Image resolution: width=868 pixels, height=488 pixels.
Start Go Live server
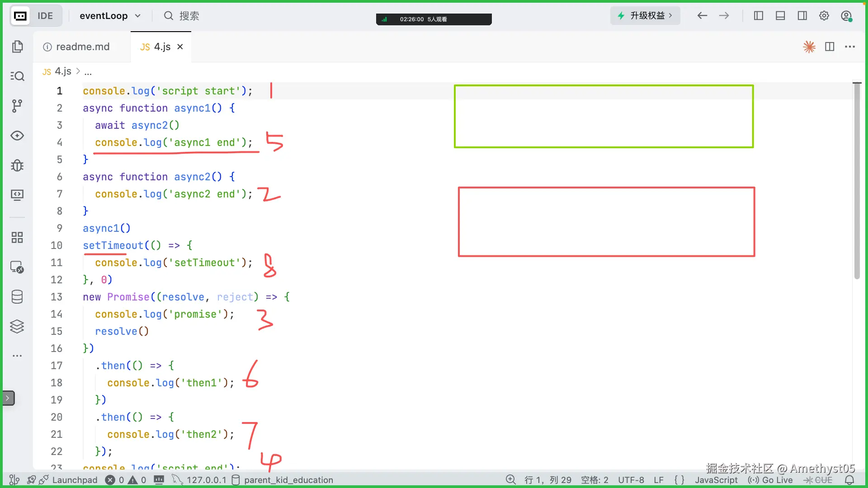pyautogui.click(x=770, y=480)
